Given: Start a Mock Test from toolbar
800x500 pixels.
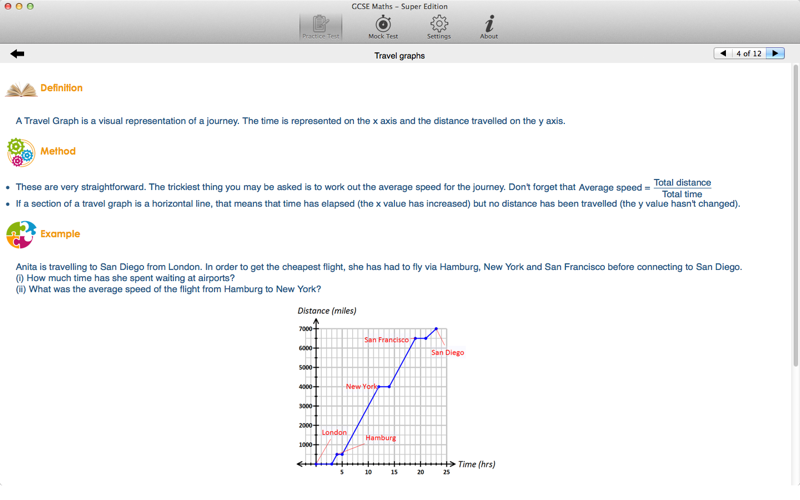Looking at the screenshot, I should click(x=383, y=27).
